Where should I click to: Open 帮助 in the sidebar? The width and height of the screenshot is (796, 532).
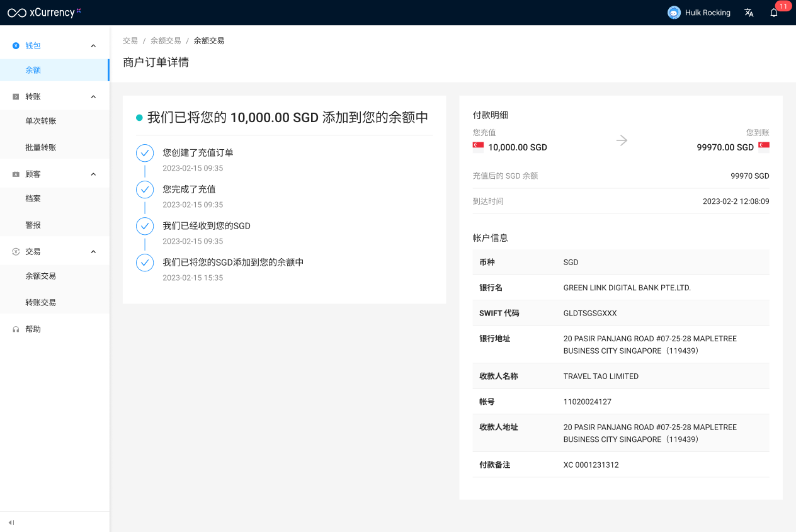(33, 329)
